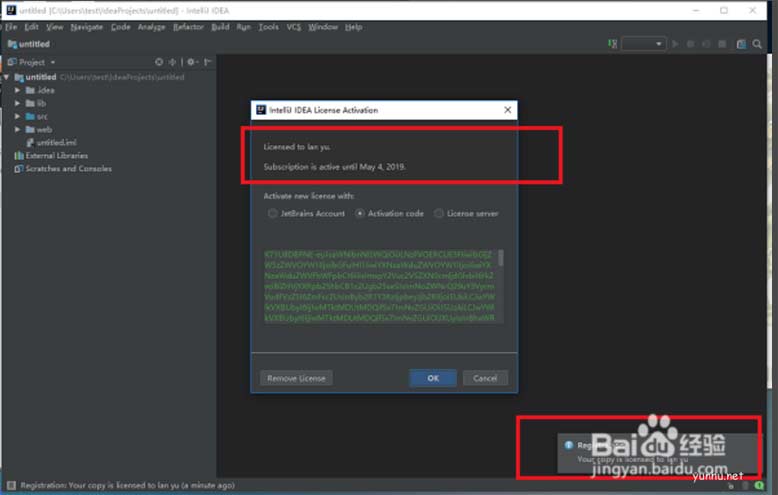Click the Remove License button

pos(296,378)
